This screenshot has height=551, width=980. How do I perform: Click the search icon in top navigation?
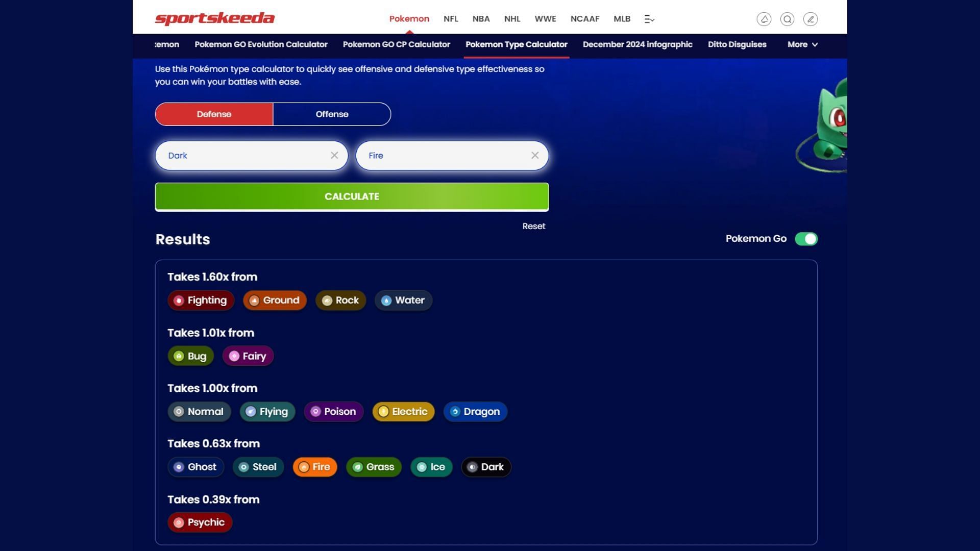(788, 18)
